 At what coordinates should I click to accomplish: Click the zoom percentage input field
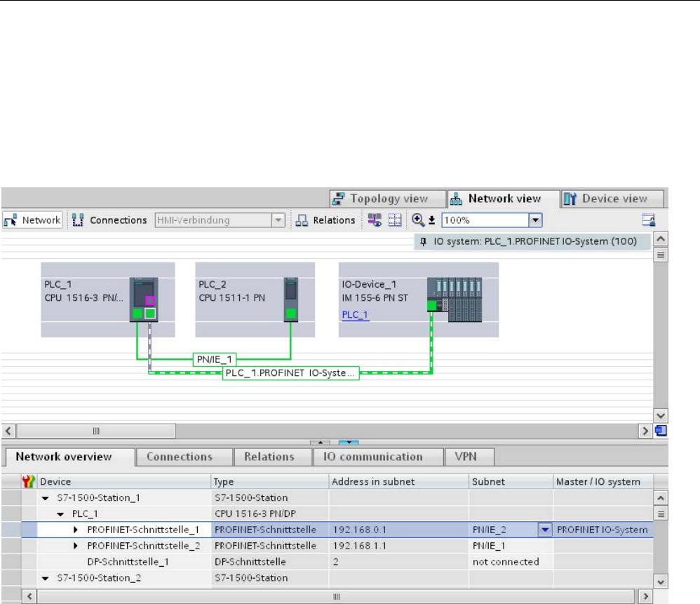pyautogui.click(x=485, y=220)
